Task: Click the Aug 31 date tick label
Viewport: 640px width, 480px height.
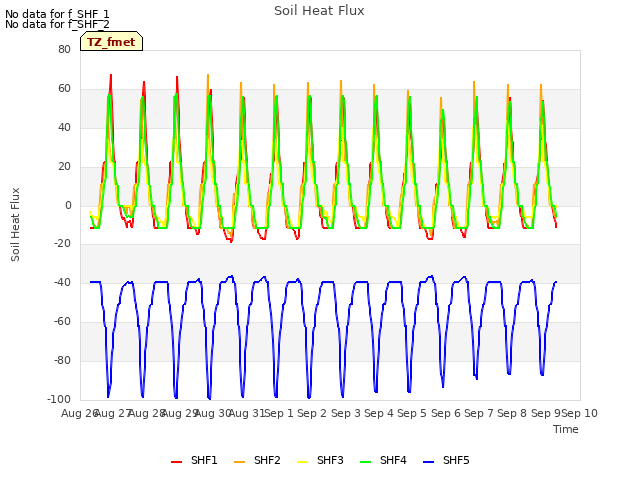Action: 247,413
